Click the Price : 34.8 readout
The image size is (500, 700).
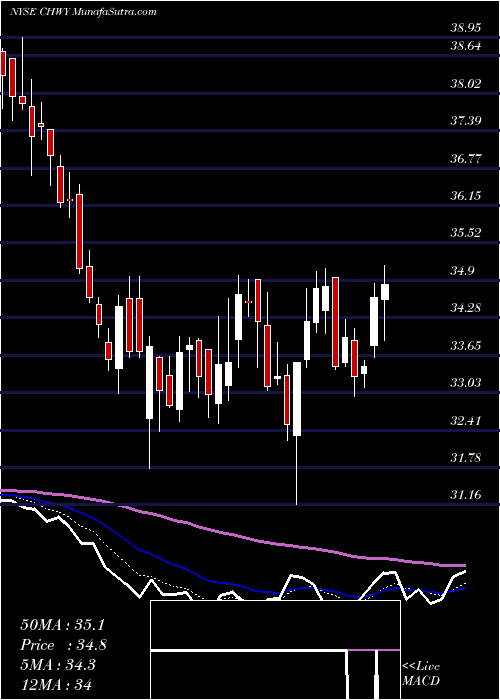pyautogui.click(x=63, y=645)
